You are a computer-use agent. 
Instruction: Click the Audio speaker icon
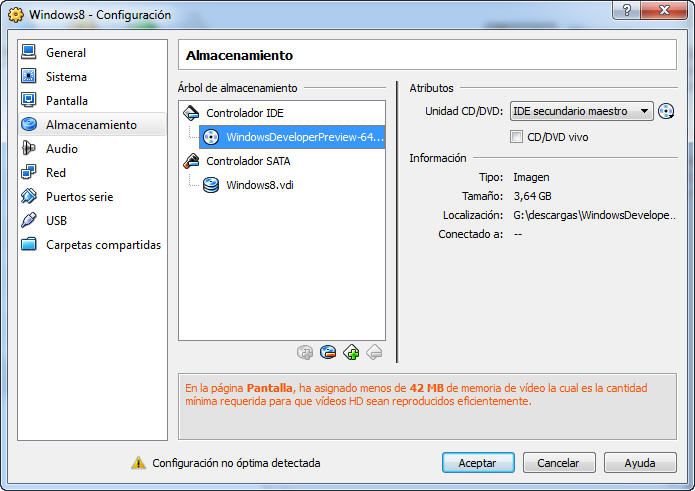(x=29, y=148)
